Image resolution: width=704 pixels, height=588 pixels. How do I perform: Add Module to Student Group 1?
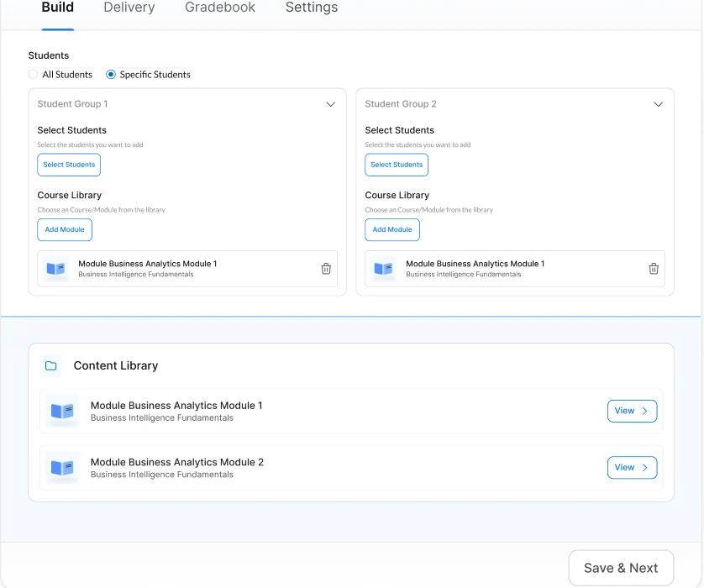pyautogui.click(x=65, y=230)
